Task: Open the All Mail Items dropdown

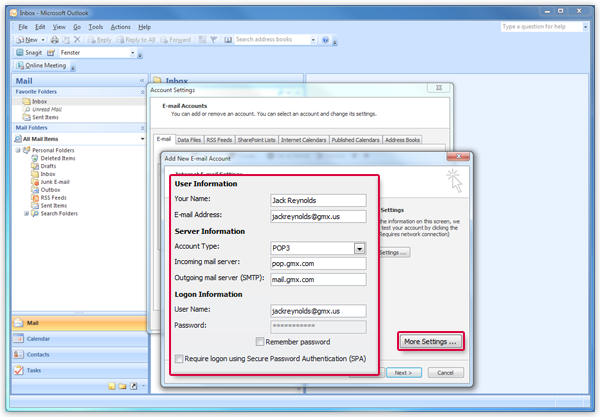Action: (x=142, y=139)
